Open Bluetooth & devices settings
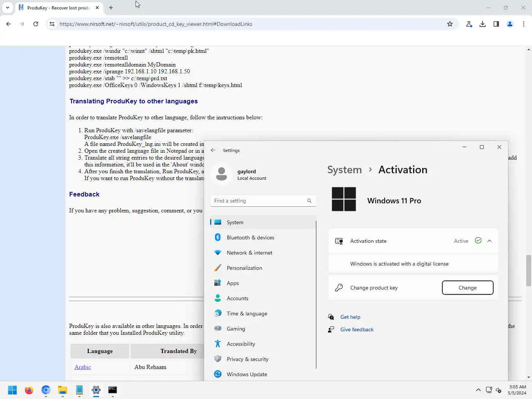Screen dimensions: 532x399 (x=263, y=237)
